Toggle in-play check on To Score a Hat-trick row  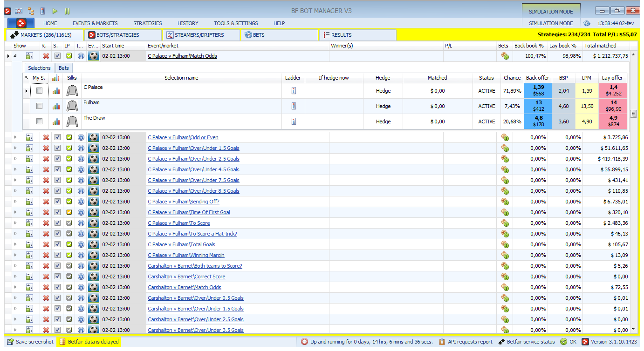69,234
